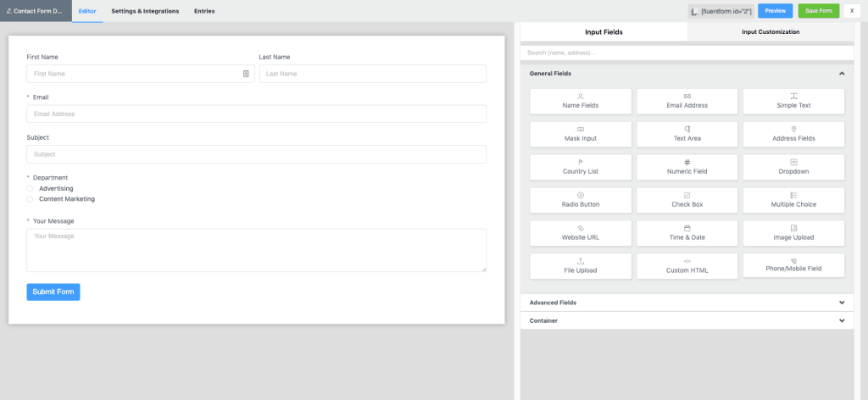Add a Numeric Field
868x400 pixels.
coord(687,167)
